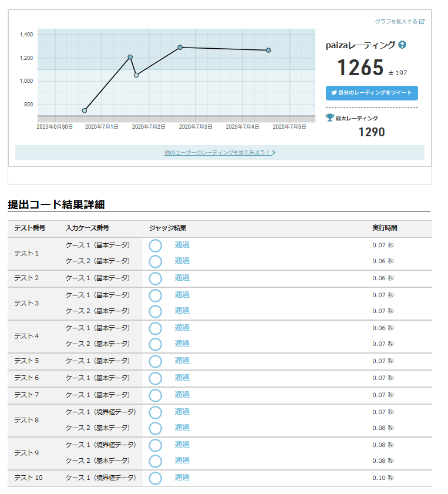Click the 実行時間 column header

coord(385,228)
